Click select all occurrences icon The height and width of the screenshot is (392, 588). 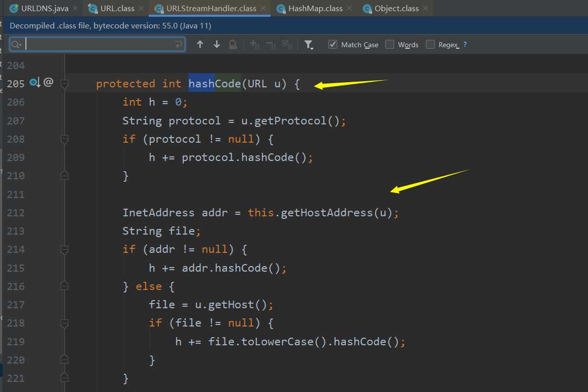point(287,45)
